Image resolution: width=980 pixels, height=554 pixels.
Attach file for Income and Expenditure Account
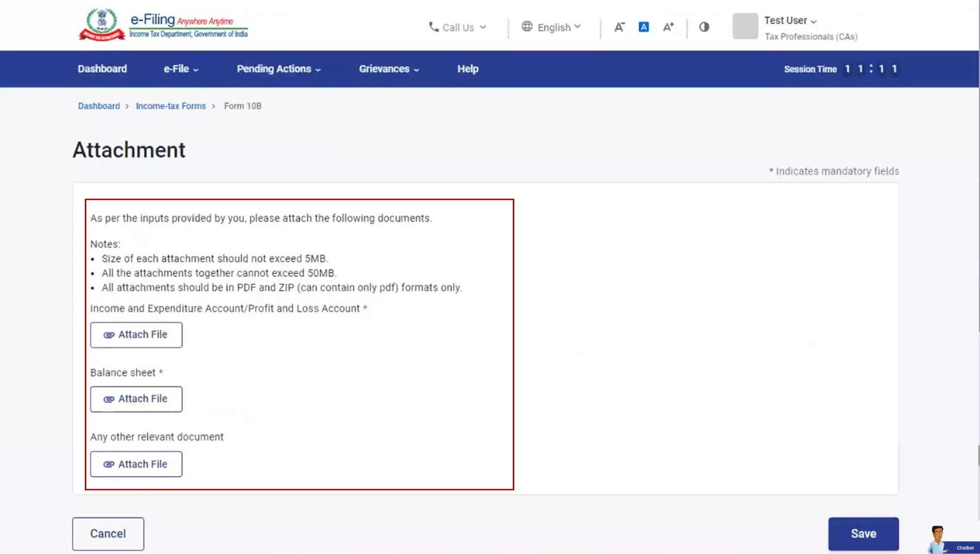[x=136, y=335]
